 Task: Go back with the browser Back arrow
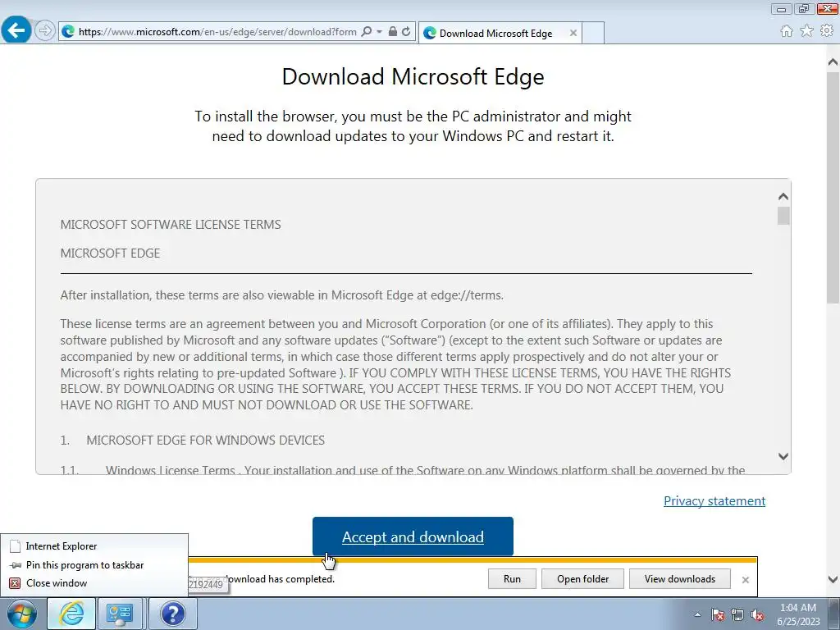coord(16,29)
